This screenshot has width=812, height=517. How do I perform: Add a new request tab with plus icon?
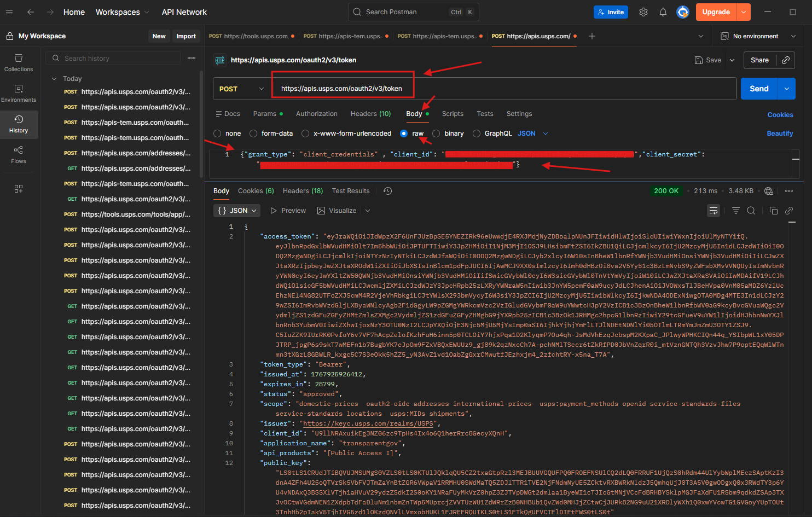pos(592,36)
